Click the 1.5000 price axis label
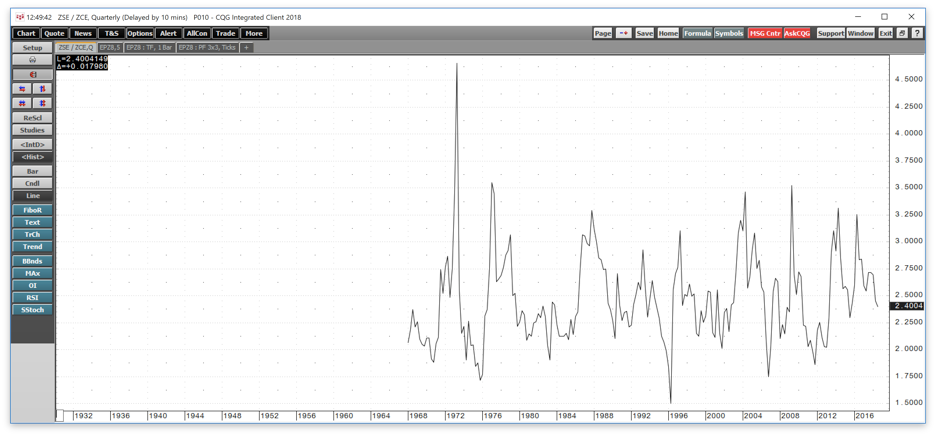Screen dimensions: 936x436 (911, 403)
